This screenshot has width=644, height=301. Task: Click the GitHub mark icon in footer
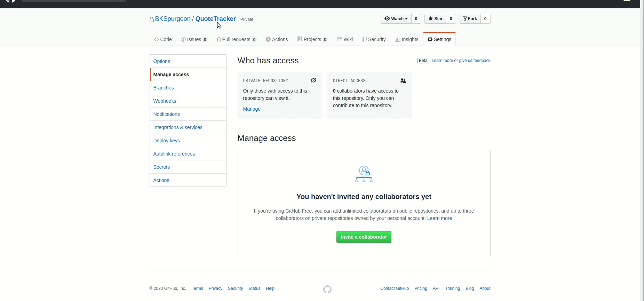pos(327,290)
